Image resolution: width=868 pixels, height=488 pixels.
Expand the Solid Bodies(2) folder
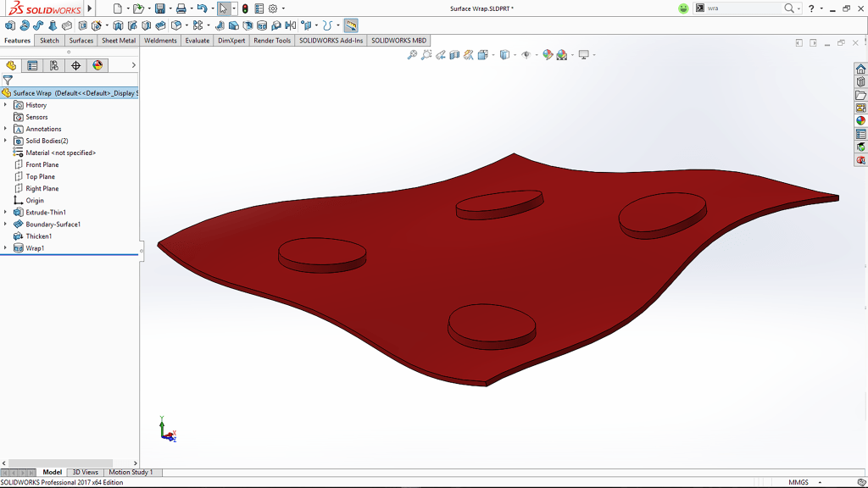tap(6, 141)
